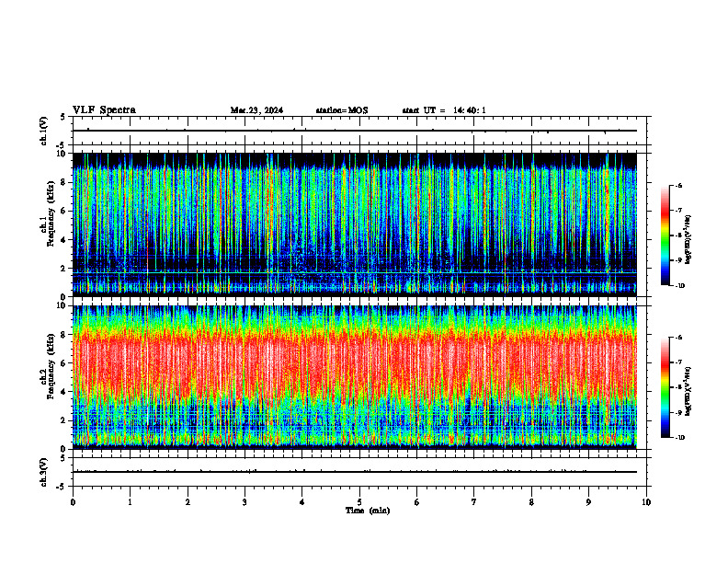Image resolution: width=728 pixels, height=563 pixels.
Task: Click the ch.2 colorbar log(PSD) label
Action: point(688,391)
